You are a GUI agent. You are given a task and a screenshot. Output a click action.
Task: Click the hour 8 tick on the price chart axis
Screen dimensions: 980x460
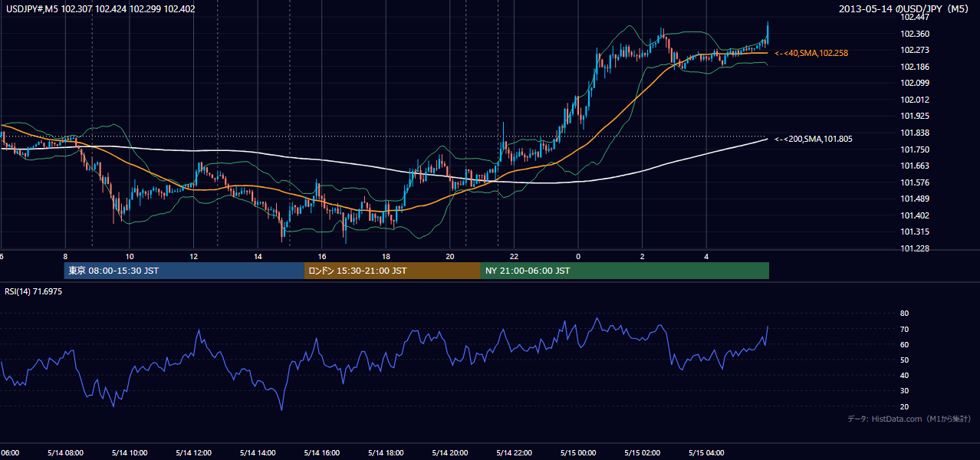coord(65,256)
